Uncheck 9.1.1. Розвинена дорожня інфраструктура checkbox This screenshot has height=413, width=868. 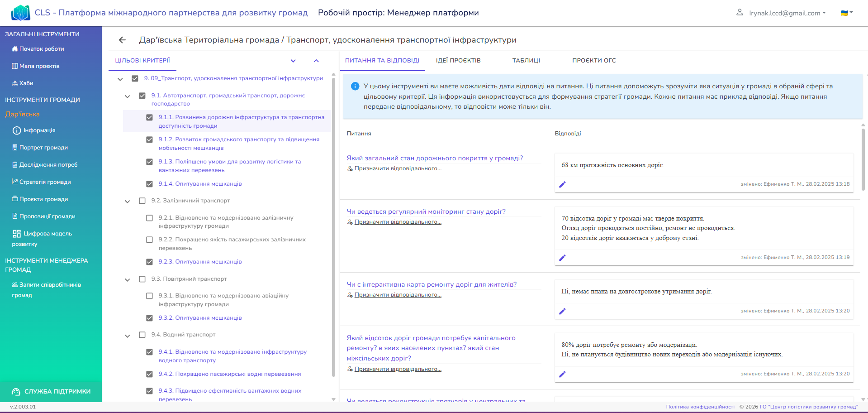149,117
